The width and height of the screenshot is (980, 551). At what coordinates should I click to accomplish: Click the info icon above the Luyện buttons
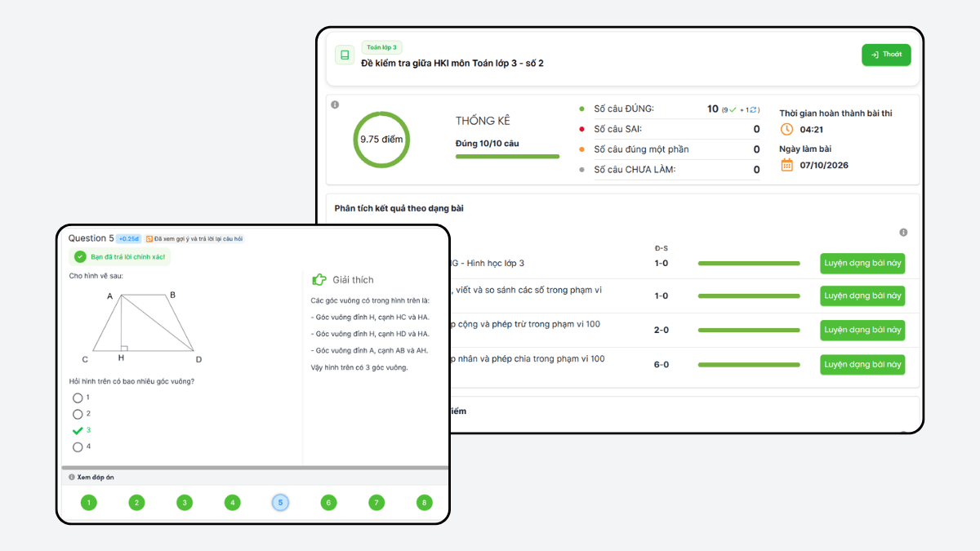point(903,233)
